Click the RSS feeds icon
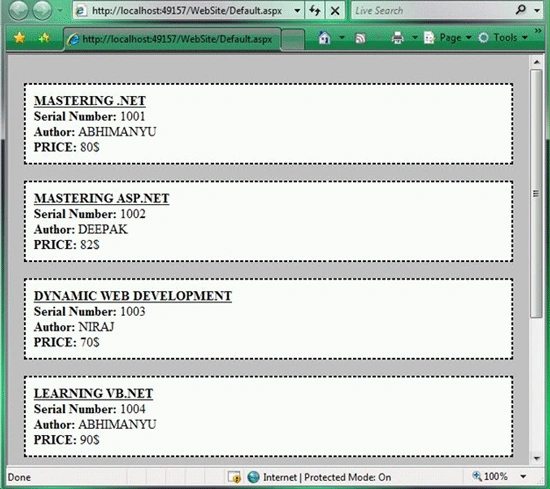The image size is (550, 489). (x=361, y=38)
